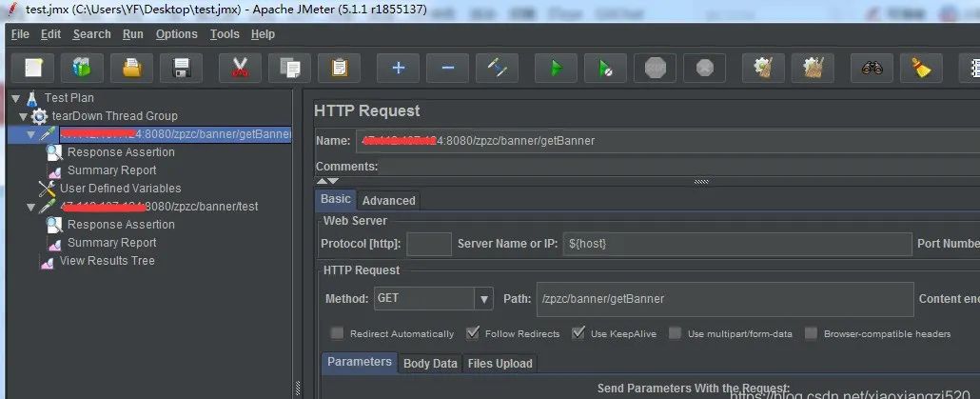Save the test plan with the floppy icon
The width and height of the screenshot is (980, 399).
tap(181, 68)
